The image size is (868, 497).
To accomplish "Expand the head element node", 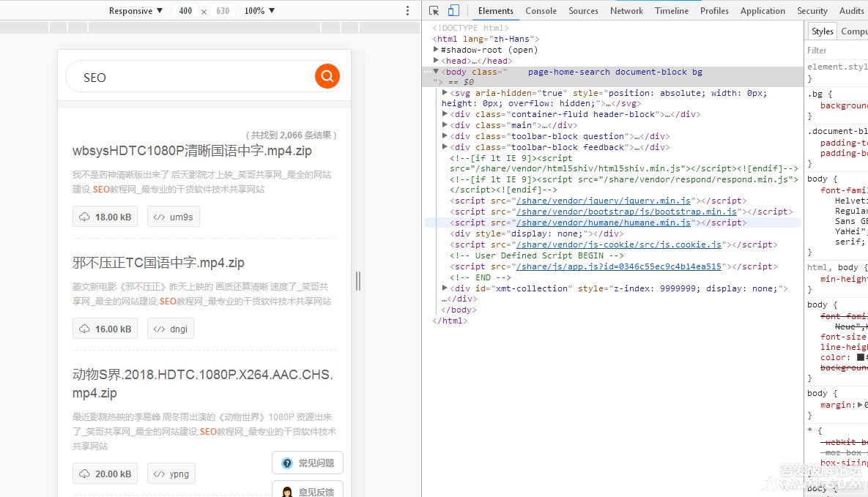I will pos(436,61).
